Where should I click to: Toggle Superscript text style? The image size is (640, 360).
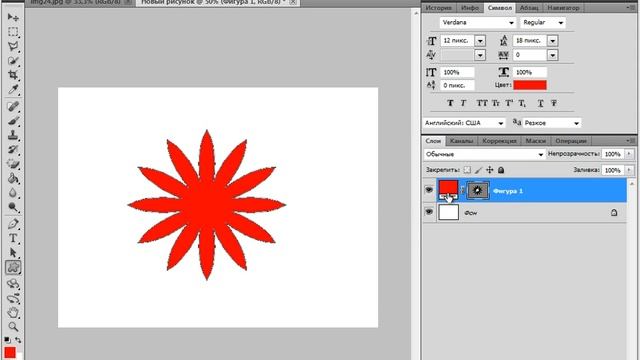coord(509,103)
